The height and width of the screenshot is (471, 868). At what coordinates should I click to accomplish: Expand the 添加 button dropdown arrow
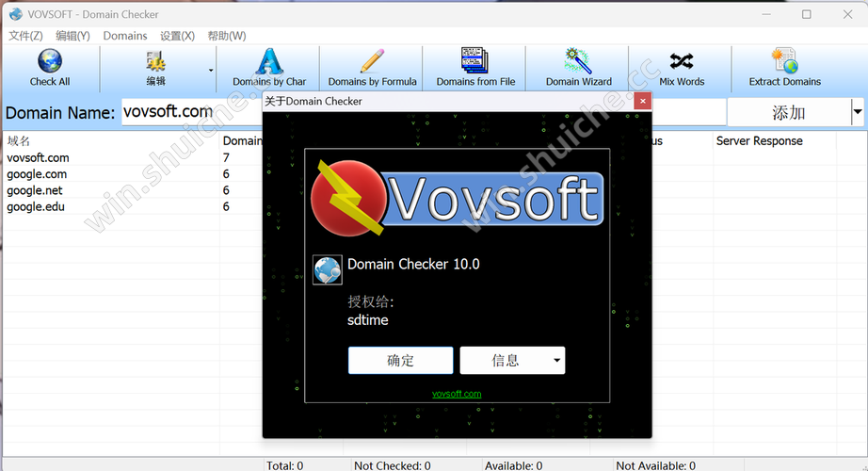coord(857,113)
